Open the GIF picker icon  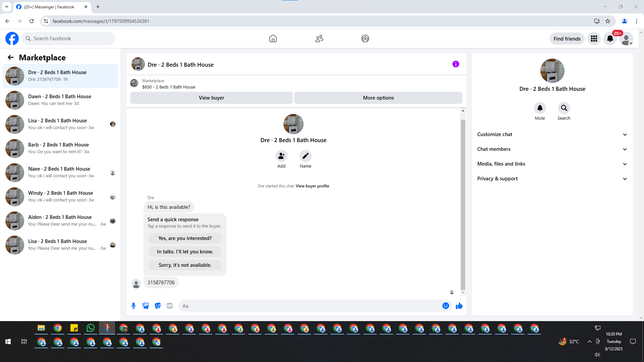coord(170,306)
